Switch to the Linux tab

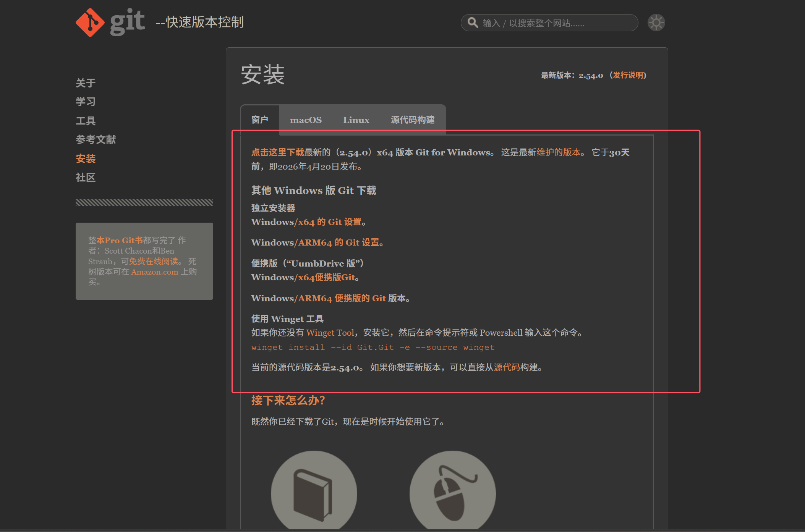pyautogui.click(x=356, y=120)
